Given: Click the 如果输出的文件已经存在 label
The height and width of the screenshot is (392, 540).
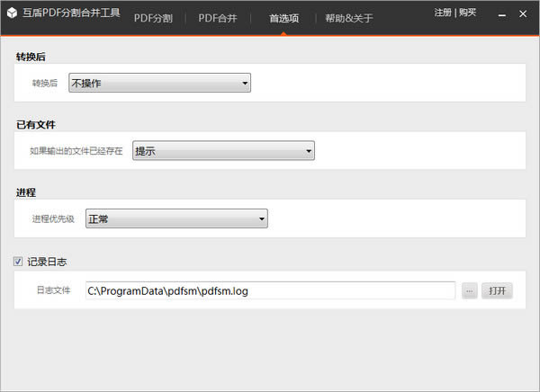Looking at the screenshot, I should [x=76, y=151].
